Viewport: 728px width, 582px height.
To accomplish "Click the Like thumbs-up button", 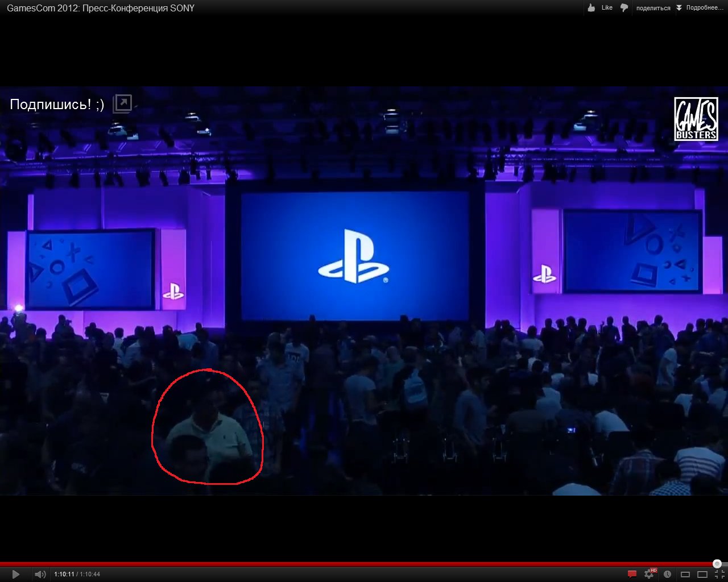I will pos(600,7).
